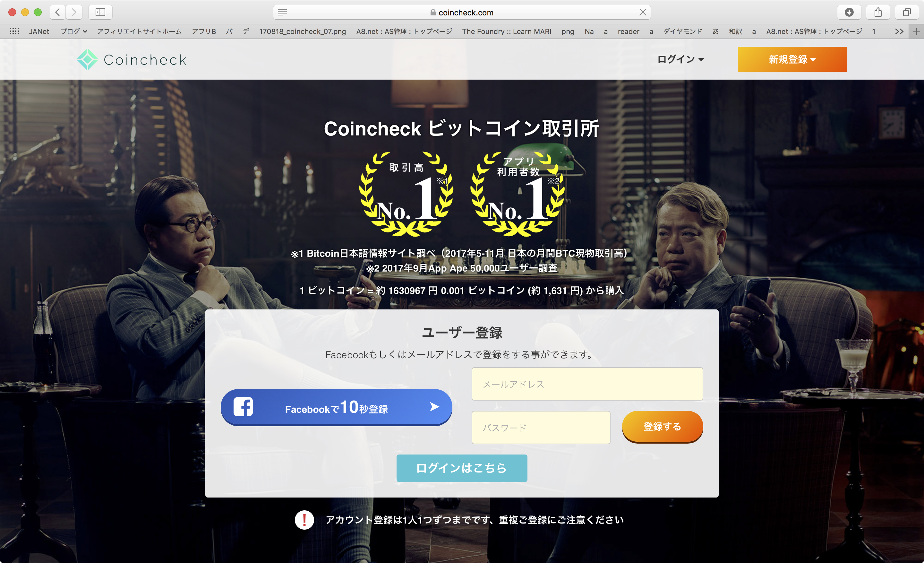Click the アカウント登録は1人1つずつ notice text
The height and width of the screenshot is (563, 924).
pos(475,520)
